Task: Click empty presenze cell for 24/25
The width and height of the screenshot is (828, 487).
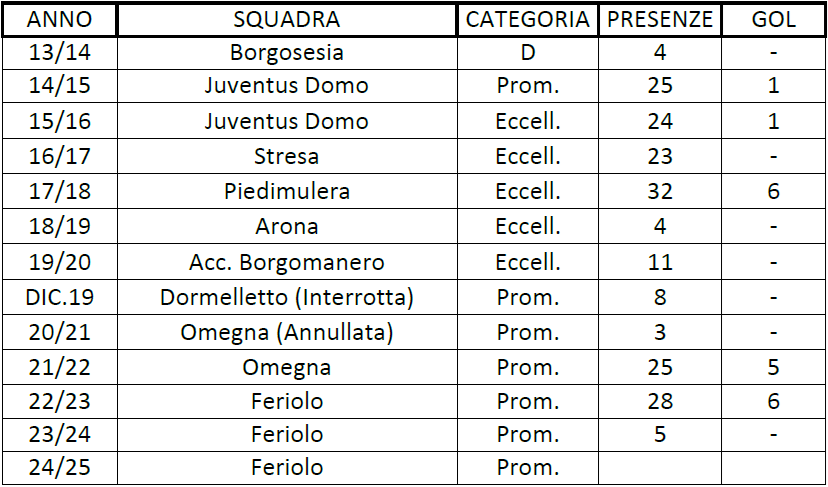Action: pos(660,468)
